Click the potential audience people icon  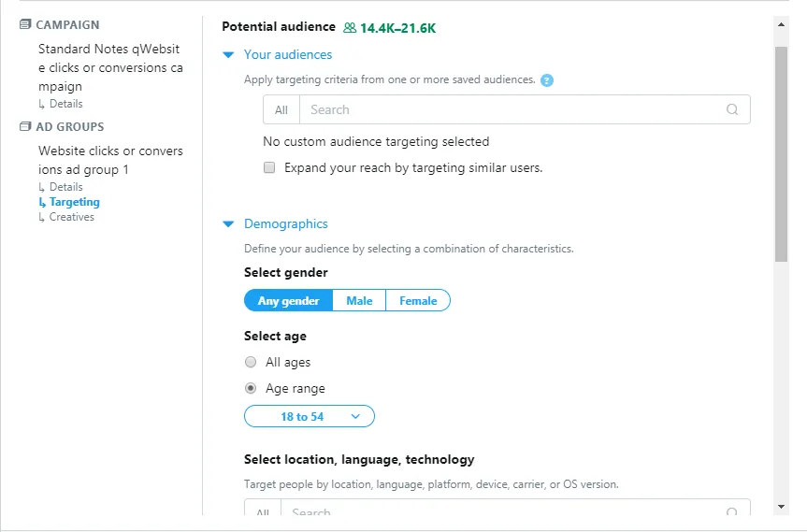point(350,28)
